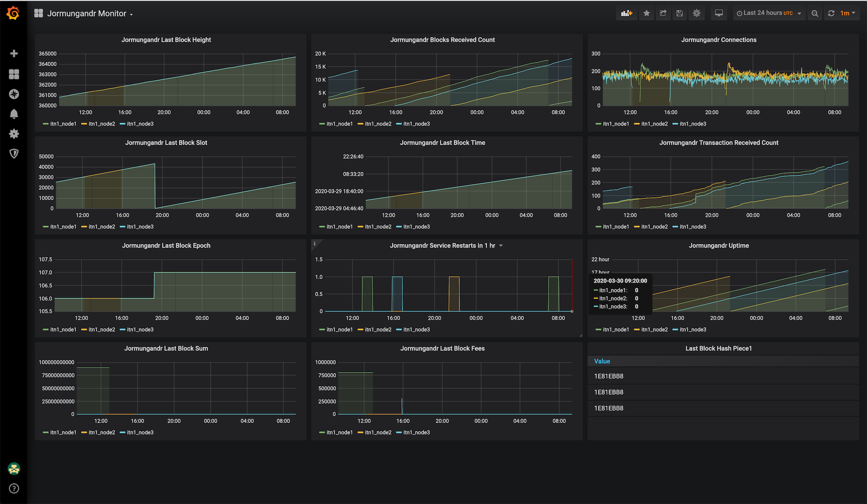Open the Help question mark icon

click(14, 488)
